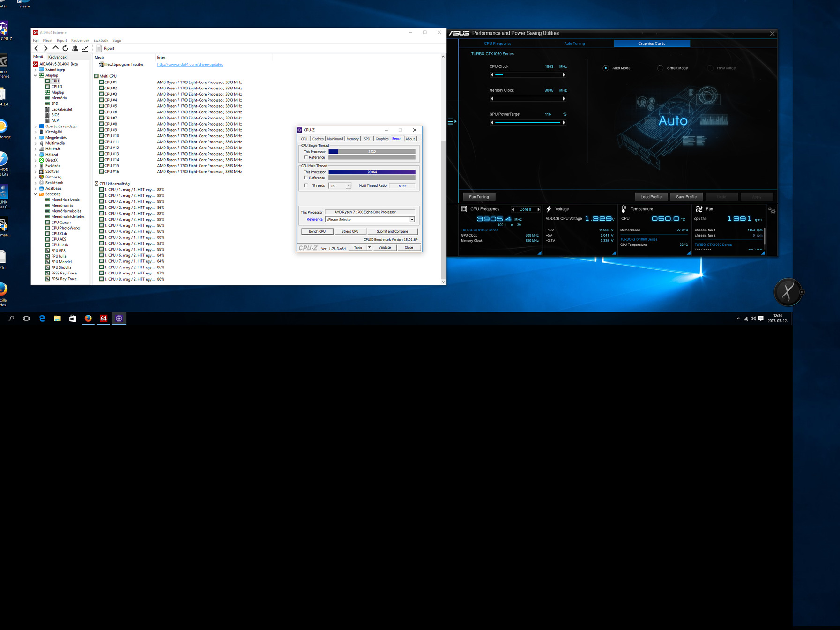Select Auto Mode radio button
840x630 pixels.
point(606,68)
